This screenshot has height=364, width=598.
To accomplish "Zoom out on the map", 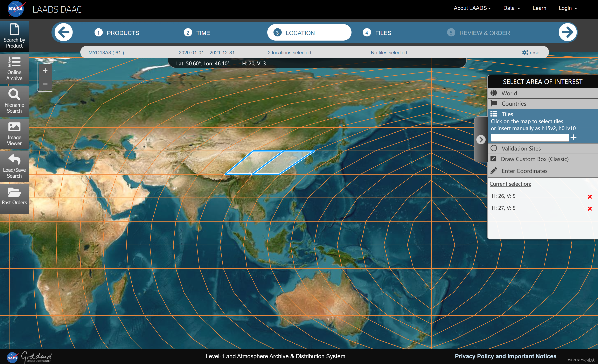I will [x=45, y=84].
